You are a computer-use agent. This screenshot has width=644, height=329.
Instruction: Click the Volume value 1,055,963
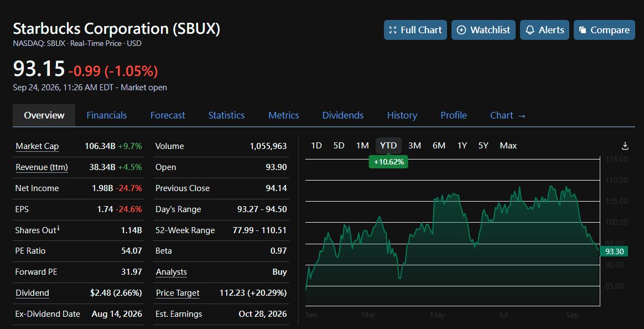pos(268,146)
